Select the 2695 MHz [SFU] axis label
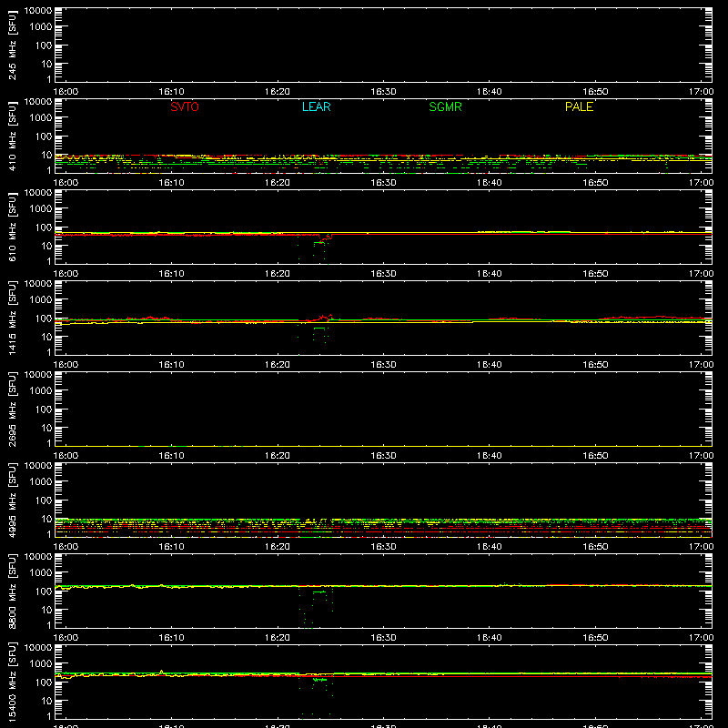The width and height of the screenshot is (728, 728). click(12, 409)
